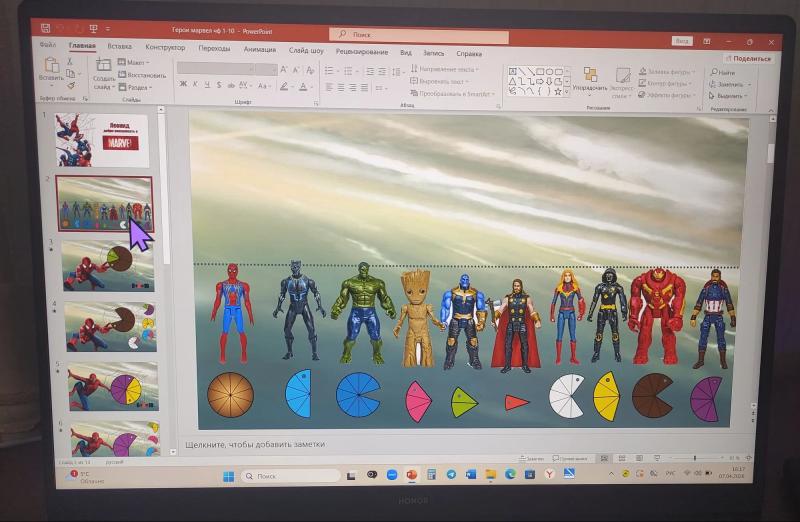Open the line spacing dropdown

(398, 72)
